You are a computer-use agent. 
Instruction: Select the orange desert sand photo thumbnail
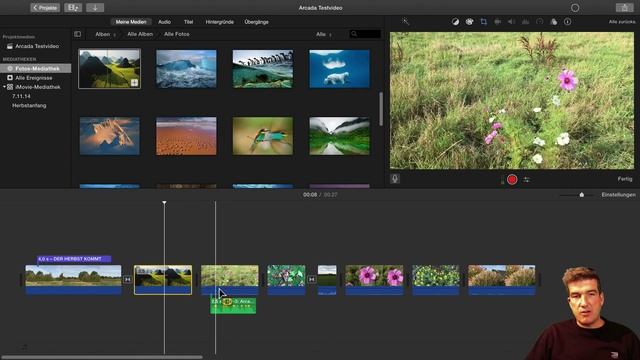[186, 136]
